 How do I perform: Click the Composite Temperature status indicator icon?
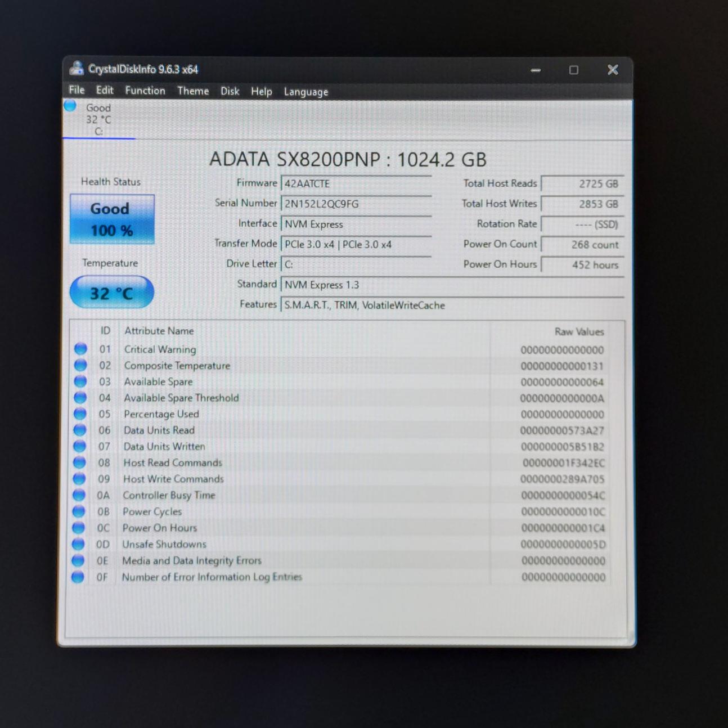pyautogui.click(x=81, y=365)
